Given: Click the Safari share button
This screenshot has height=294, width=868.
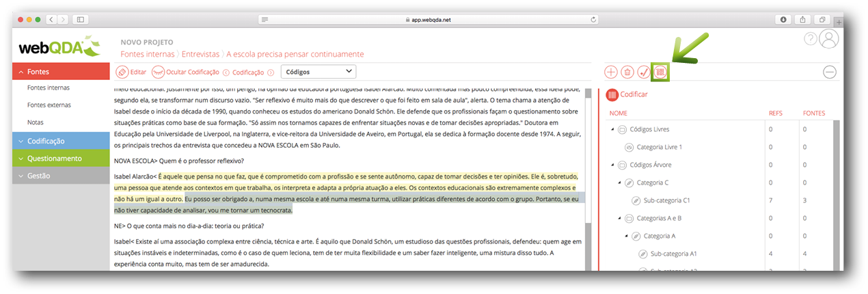Looking at the screenshot, I should click(x=803, y=19).
